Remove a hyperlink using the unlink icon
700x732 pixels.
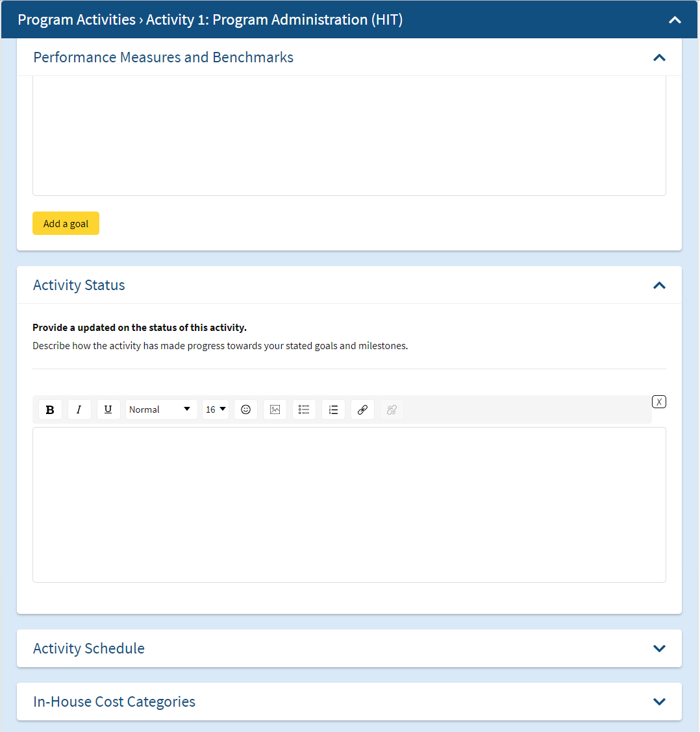392,409
